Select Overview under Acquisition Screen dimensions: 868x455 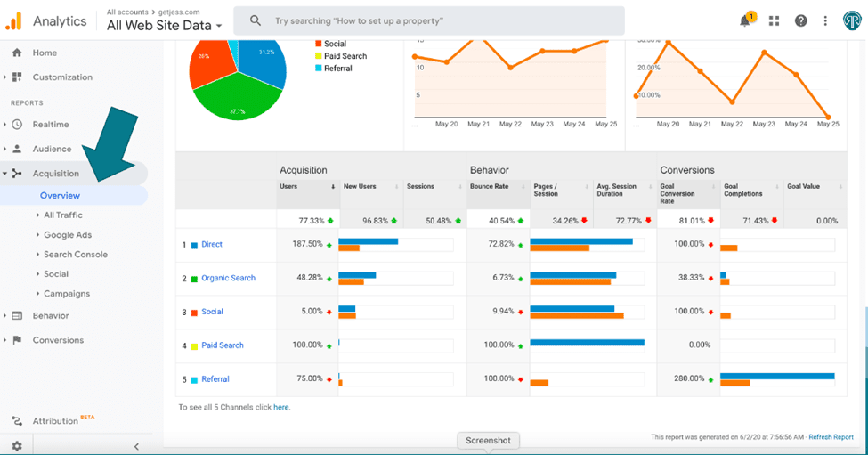(60, 195)
